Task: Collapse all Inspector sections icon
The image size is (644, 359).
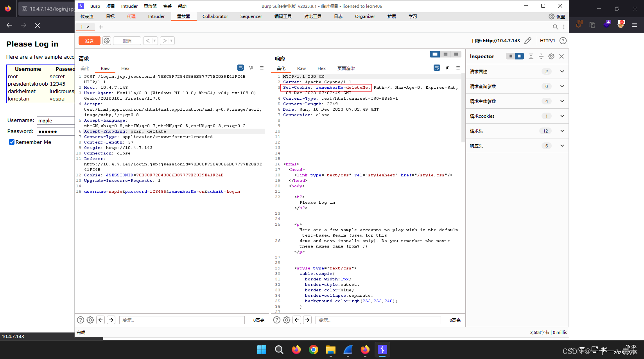Action: [541, 56]
